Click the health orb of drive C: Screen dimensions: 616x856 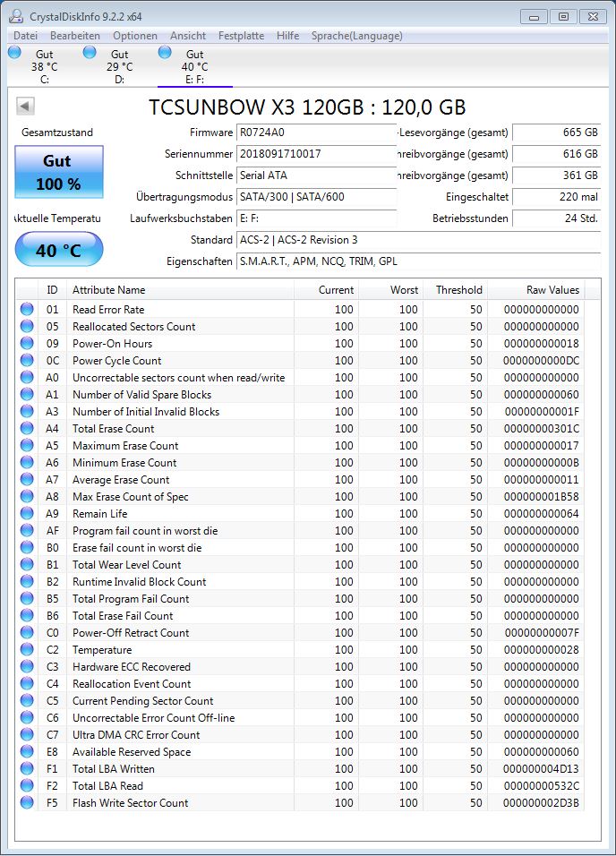(14, 53)
